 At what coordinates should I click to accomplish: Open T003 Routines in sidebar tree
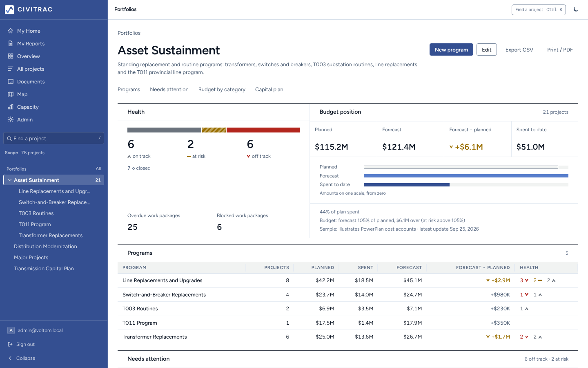click(36, 213)
